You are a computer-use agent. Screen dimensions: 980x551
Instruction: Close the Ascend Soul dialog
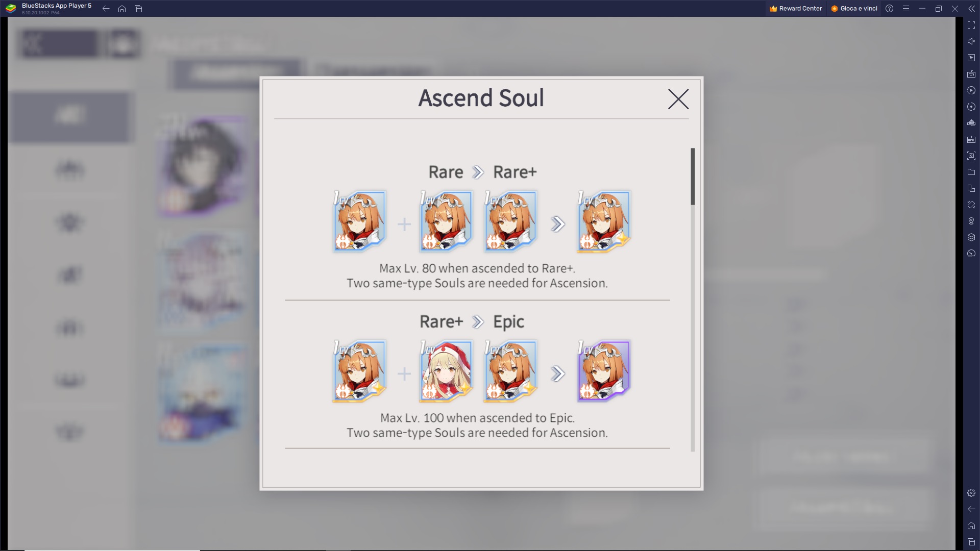tap(678, 99)
